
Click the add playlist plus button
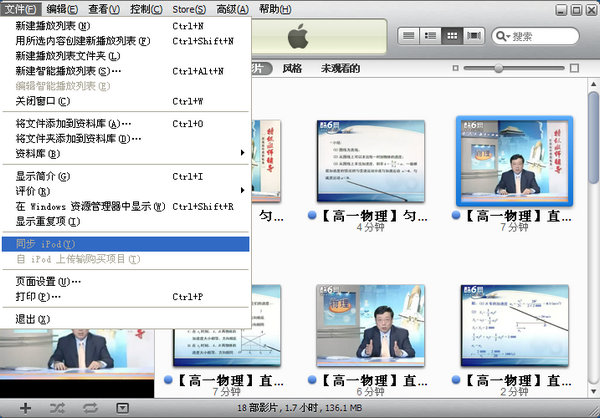coord(25,408)
